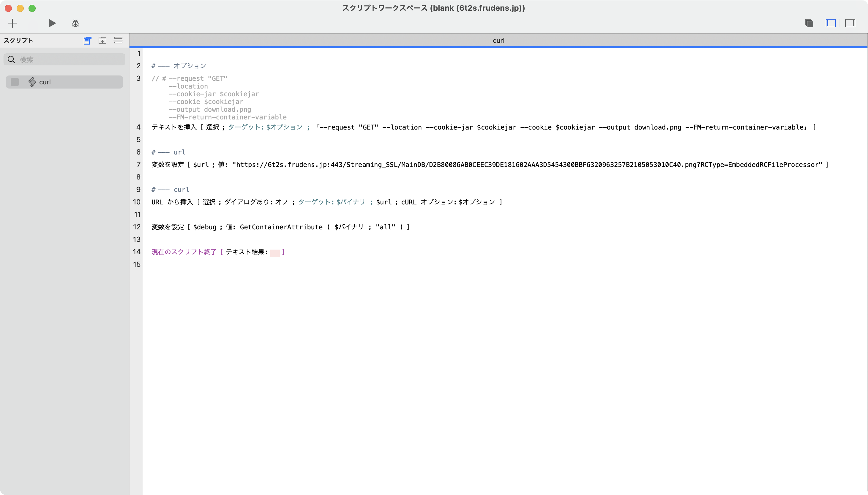868x495 pixels.
Task: Select the Insert from URL step line
Action: (x=326, y=202)
